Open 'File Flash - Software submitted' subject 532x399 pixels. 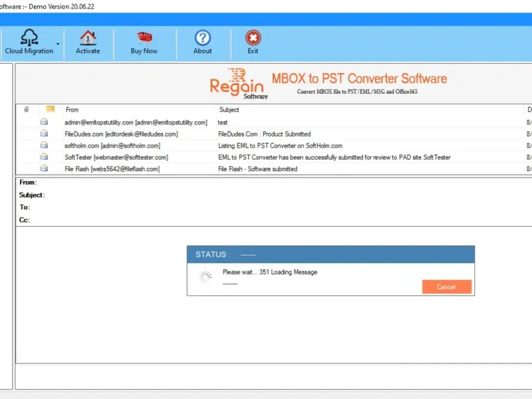point(257,169)
